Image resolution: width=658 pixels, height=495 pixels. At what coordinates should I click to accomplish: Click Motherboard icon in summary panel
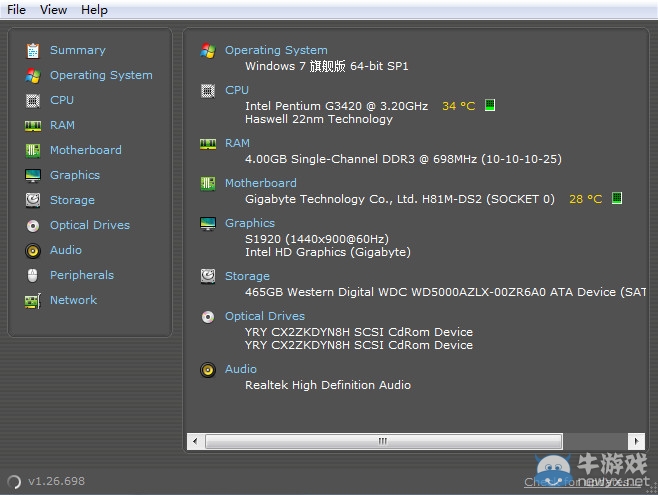tap(208, 183)
